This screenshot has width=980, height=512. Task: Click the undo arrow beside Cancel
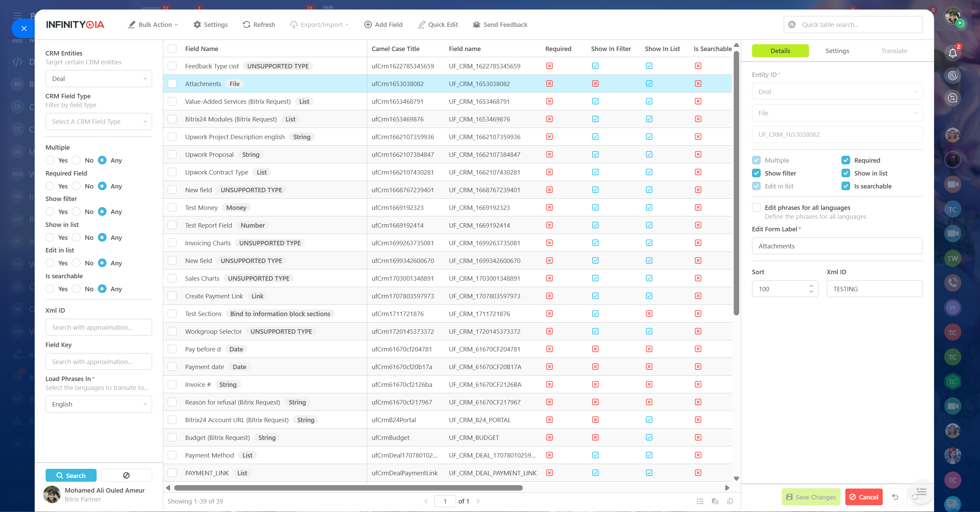(895, 497)
